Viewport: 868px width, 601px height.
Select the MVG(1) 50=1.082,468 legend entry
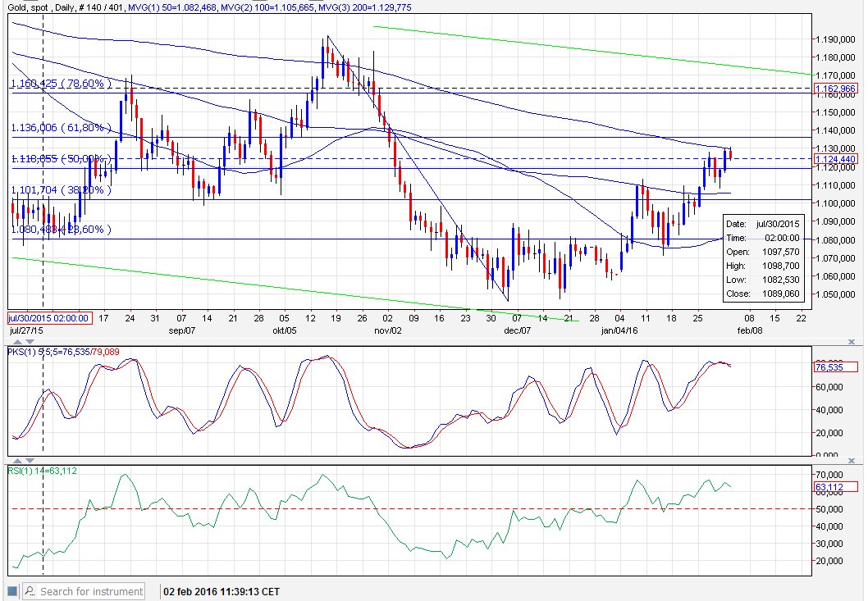click(x=172, y=7)
